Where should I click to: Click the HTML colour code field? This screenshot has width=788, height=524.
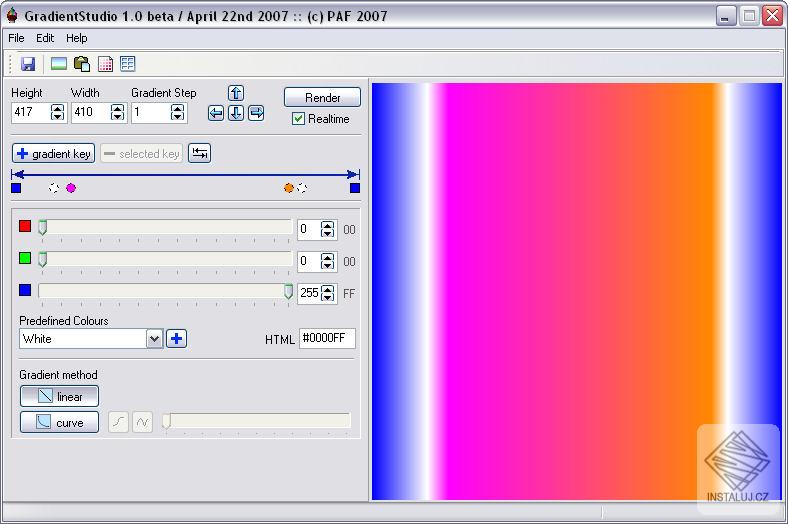pyautogui.click(x=327, y=339)
